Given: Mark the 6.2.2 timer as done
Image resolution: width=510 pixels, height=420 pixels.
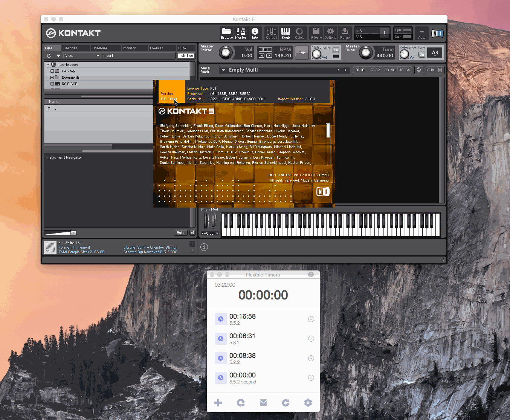Looking at the screenshot, I should pos(311,358).
